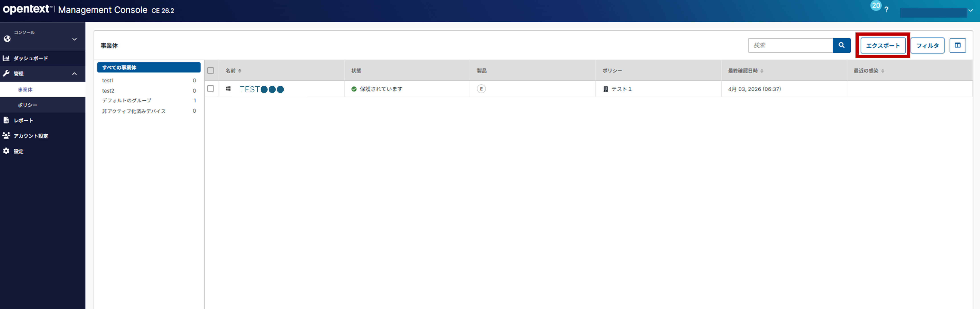Click the globe console icon

[7, 39]
